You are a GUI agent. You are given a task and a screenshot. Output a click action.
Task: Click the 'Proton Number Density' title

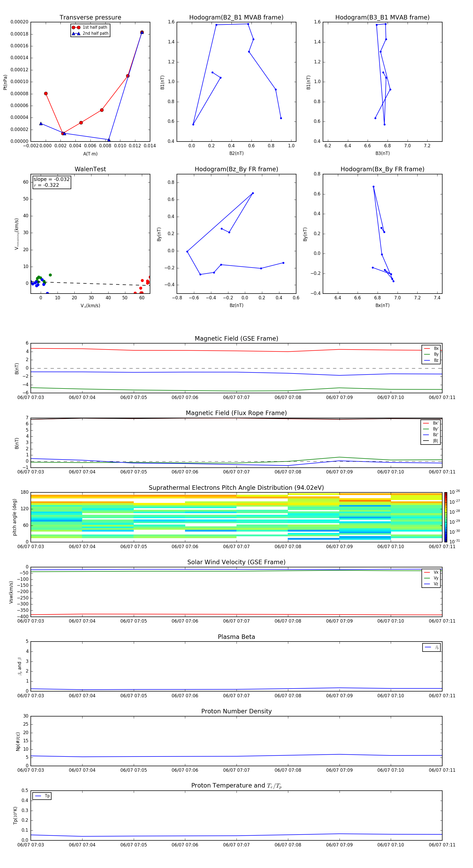coord(236,711)
